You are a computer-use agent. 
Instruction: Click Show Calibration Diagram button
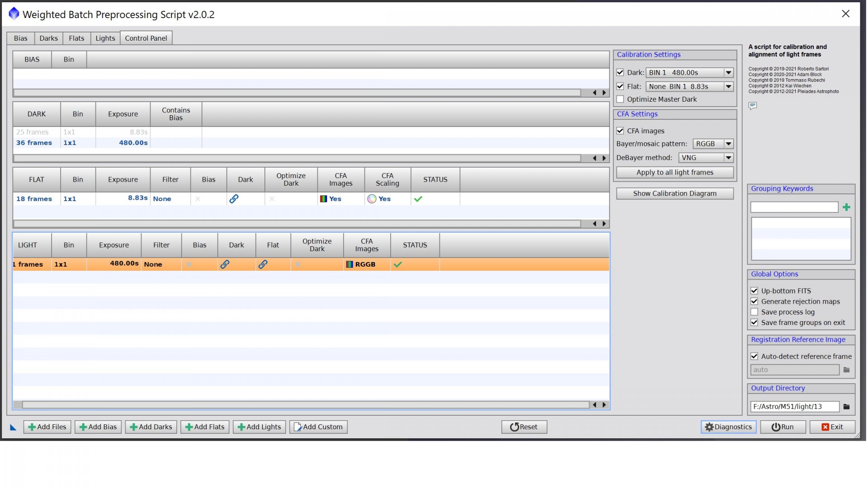[x=675, y=193]
